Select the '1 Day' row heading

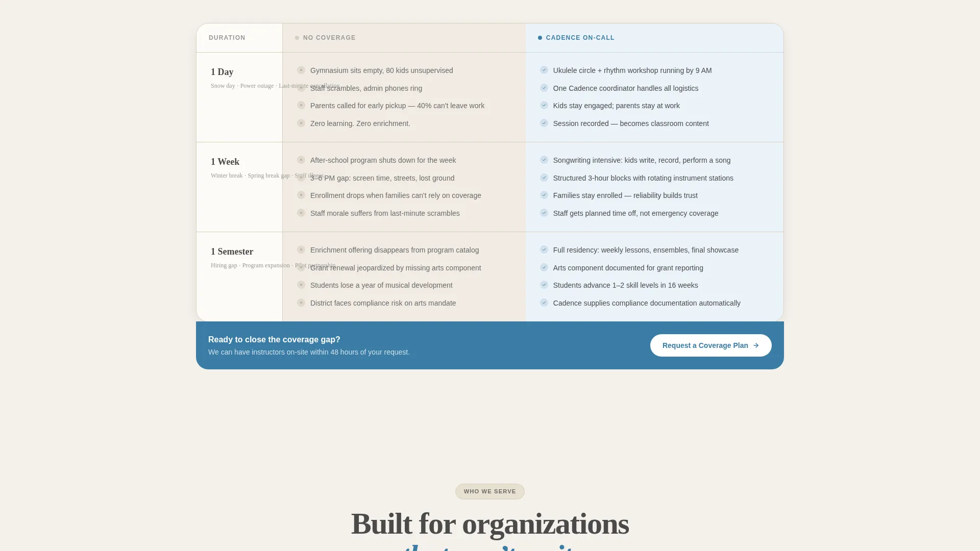[x=222, y=72]
